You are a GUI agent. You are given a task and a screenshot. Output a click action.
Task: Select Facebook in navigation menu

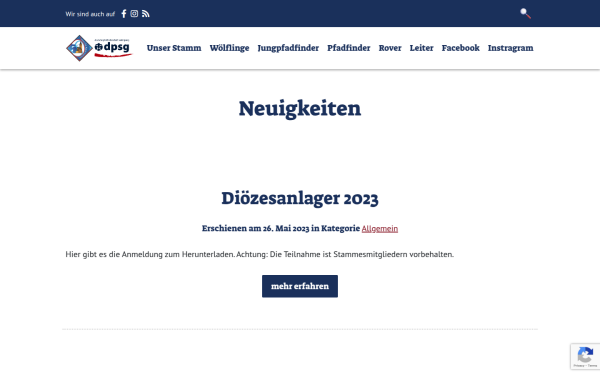[x=460, y=48]
